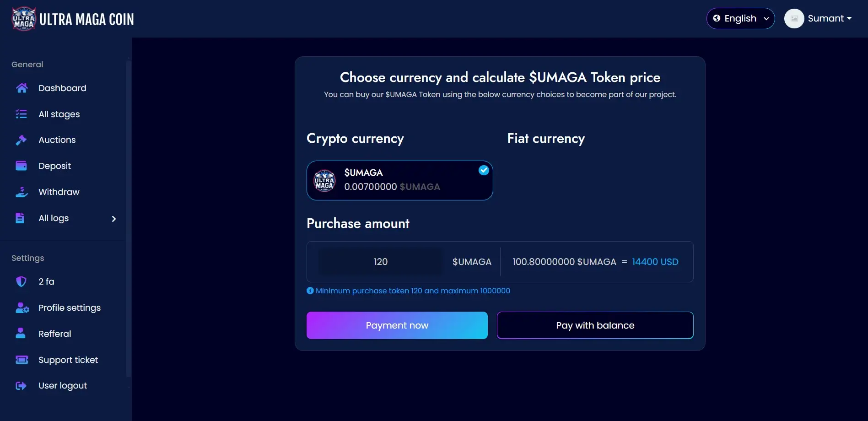
Task: Click the All stages list icon
Action: [22, 114]
